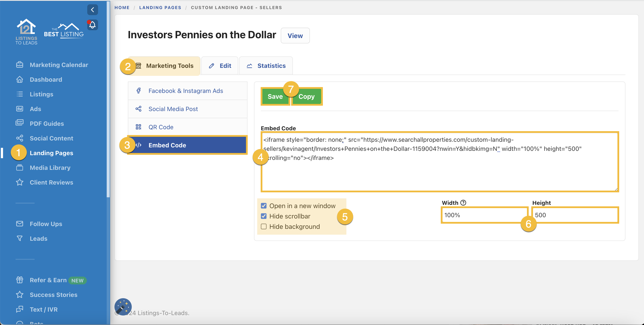Click the View button

pyautogui.click(x=295, y=35)
